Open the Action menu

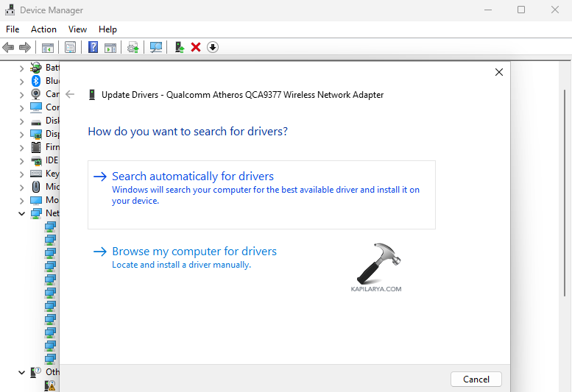[x=43, y=29]
